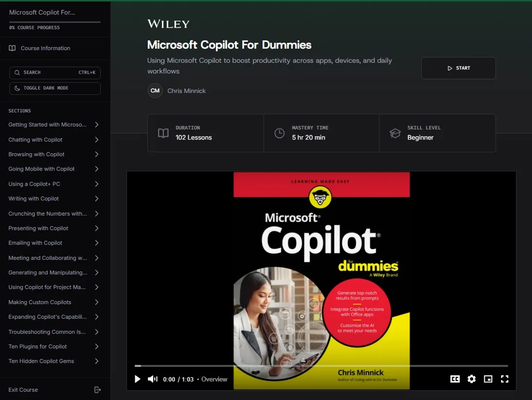Expand Using a Copilot+ PC chevron

point(97,184)
